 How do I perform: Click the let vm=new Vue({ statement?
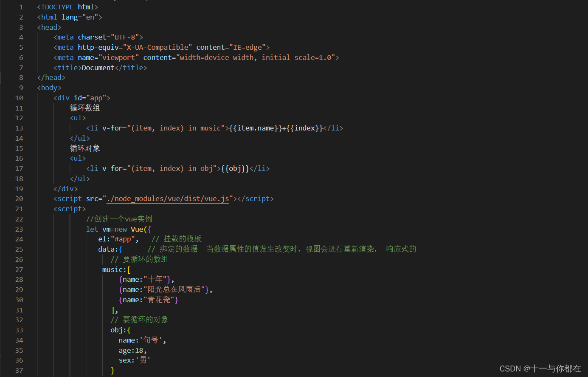pos(118,229)
